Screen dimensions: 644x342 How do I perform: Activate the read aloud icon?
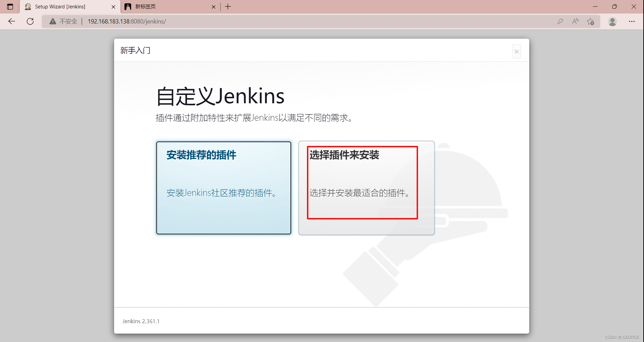[575, 21]
